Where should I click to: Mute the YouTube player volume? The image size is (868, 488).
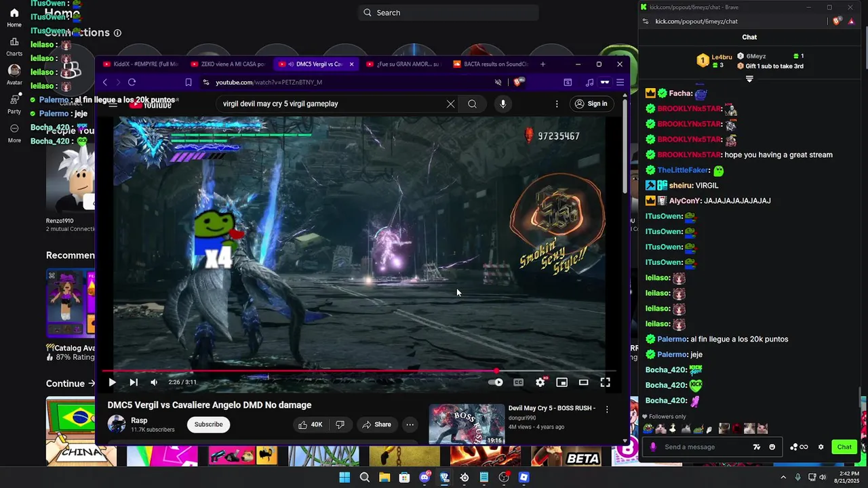pos(154,382)
